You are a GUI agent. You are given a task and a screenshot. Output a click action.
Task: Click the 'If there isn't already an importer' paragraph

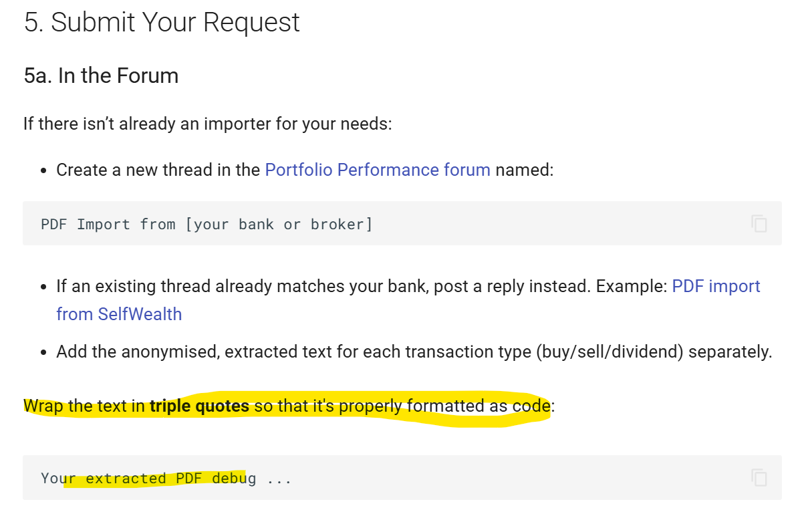207,124
